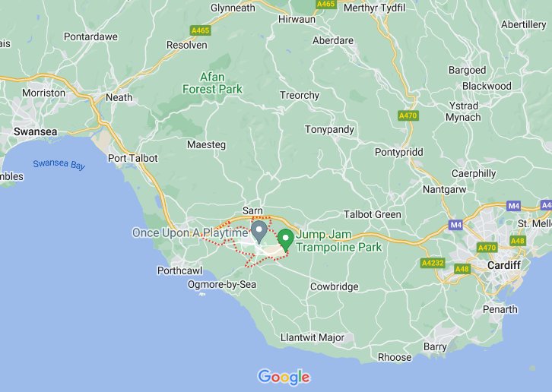
Task: Click the Cowbridge town label
Action: 334,287
